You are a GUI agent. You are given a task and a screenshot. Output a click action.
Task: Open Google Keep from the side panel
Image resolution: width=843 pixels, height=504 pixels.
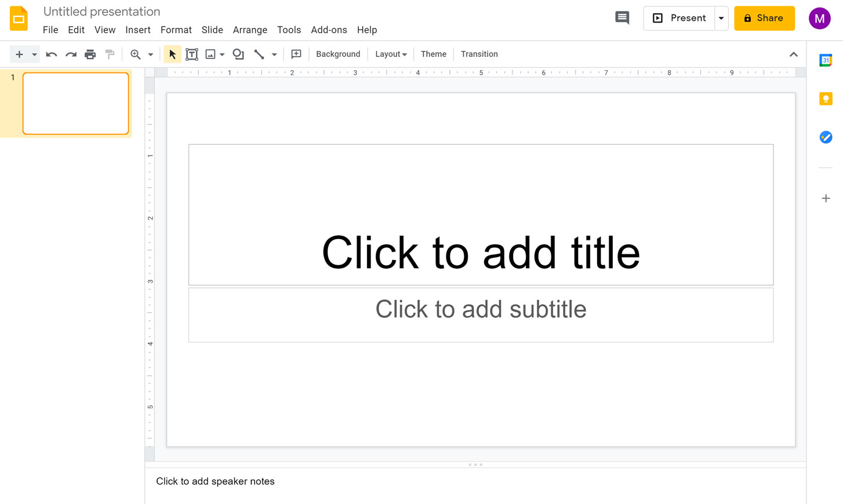click(x=826, y=98)
